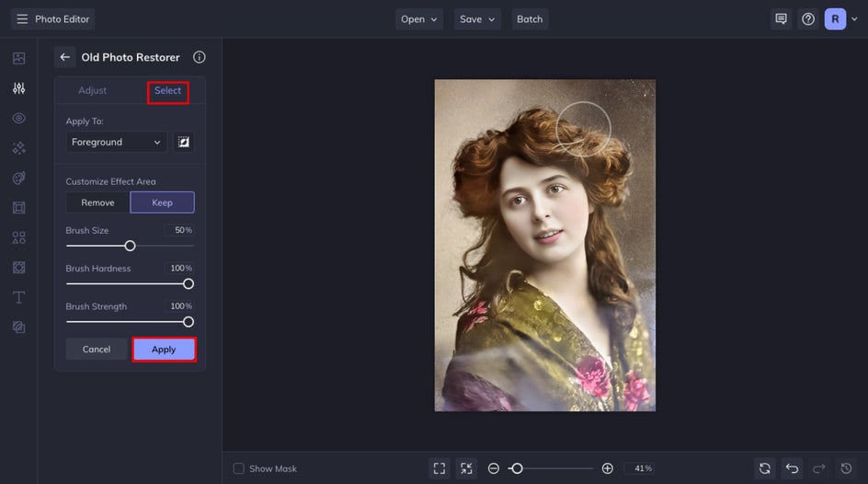
Task: Switch brush mode to Remove
Action: 98,202
